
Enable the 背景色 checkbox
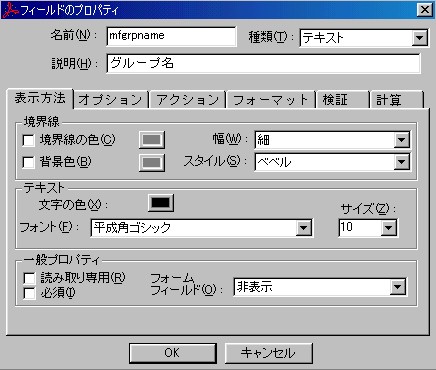pyautogui.click(x=28, y=162)
